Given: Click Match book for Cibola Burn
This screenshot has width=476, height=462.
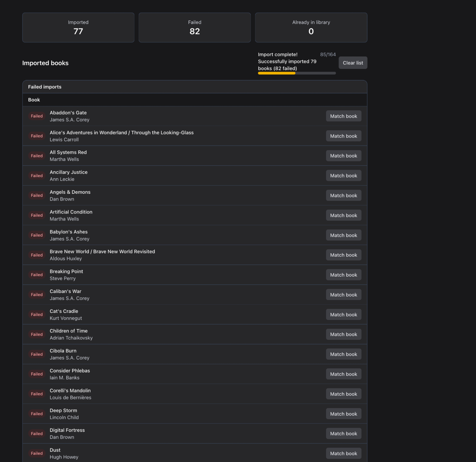Looking at the screenshot, I should coord(343,354).
